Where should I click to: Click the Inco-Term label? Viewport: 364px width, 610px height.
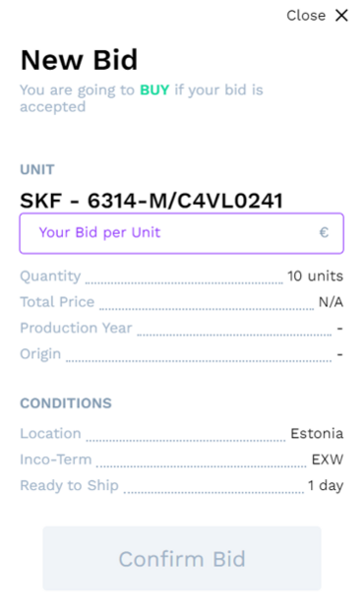pyautogui.click(x=56, y=459)
